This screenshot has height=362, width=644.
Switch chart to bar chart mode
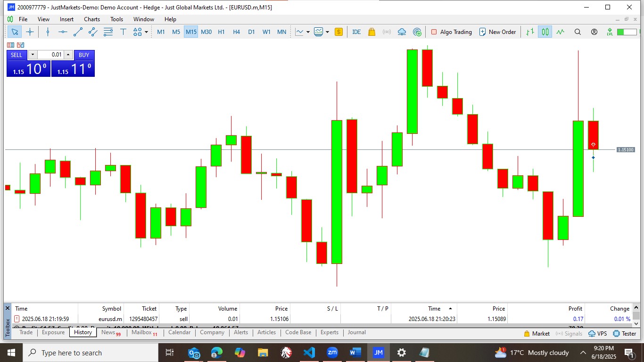tap(530, 32)
